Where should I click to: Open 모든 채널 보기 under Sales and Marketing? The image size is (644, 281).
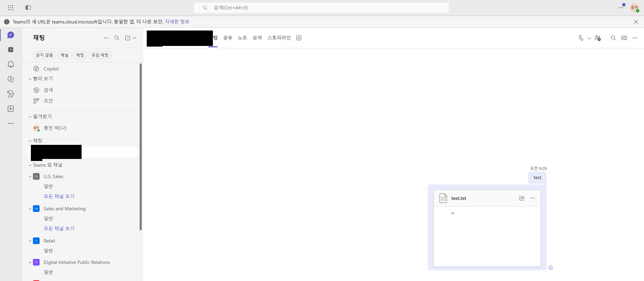[x=59, y=228]
